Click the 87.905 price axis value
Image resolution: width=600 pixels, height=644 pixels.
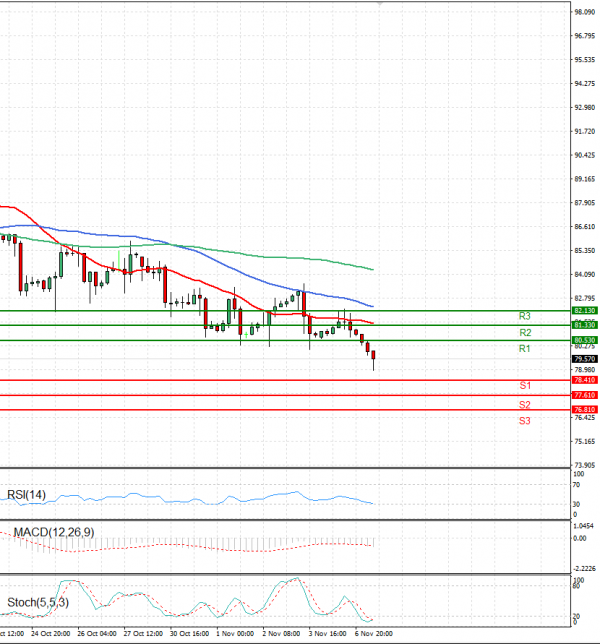tap(584, 203)
